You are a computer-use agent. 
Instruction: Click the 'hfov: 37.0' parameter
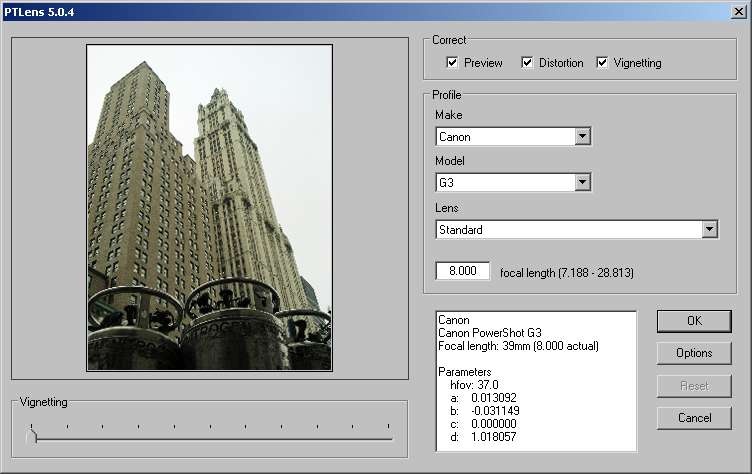click(474, 385)
